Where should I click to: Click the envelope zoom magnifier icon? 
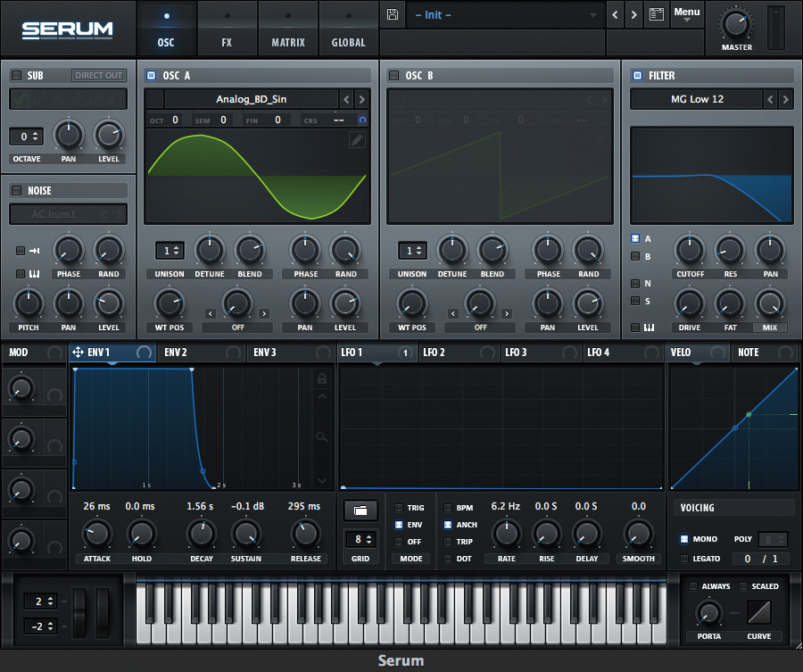coord(321,437)
